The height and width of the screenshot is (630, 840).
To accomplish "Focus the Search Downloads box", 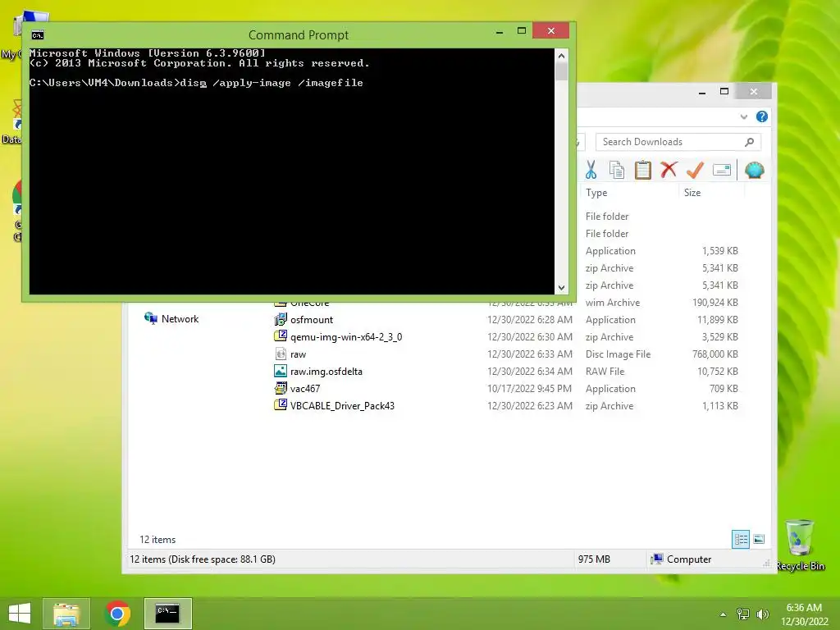I will tap(678, 142).
